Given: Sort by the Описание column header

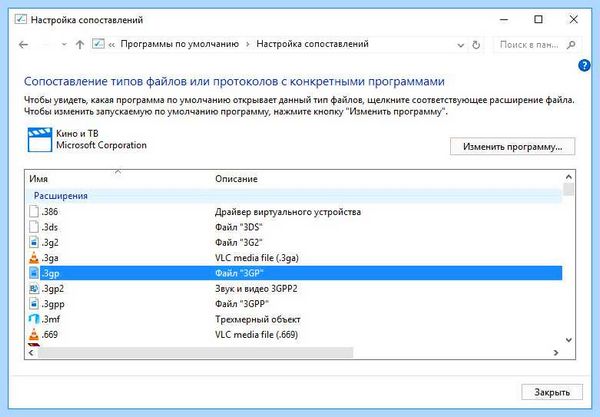Looking at the screenshot, I should (236, 179).
